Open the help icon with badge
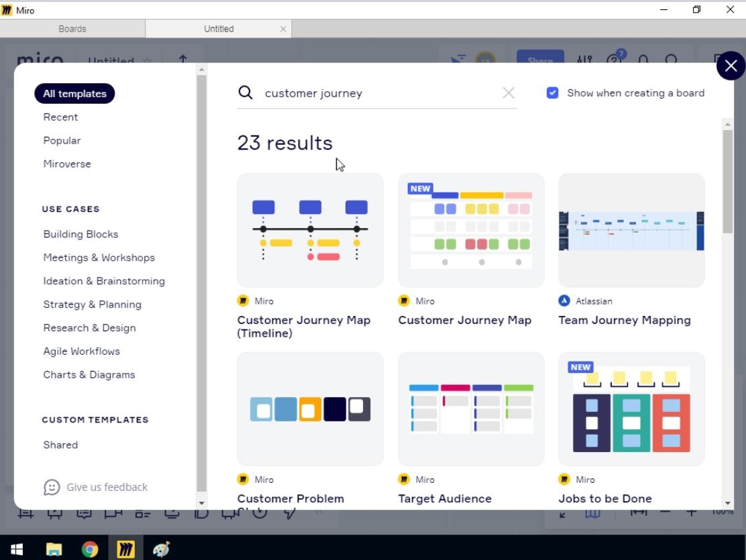The width and height of the screenshot is (746, 560). coord(615,57)
